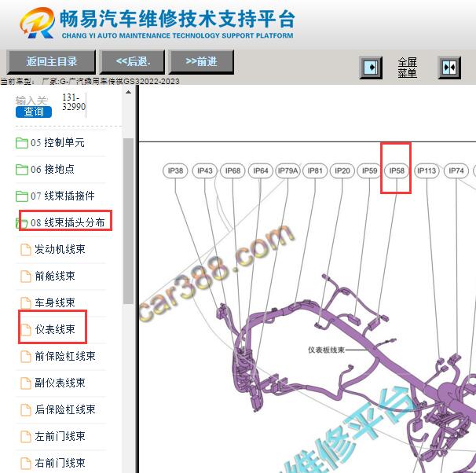Expand the 06 接地点 folder
The height and width of the screenshot is (473, 476).
pos(52,170)
